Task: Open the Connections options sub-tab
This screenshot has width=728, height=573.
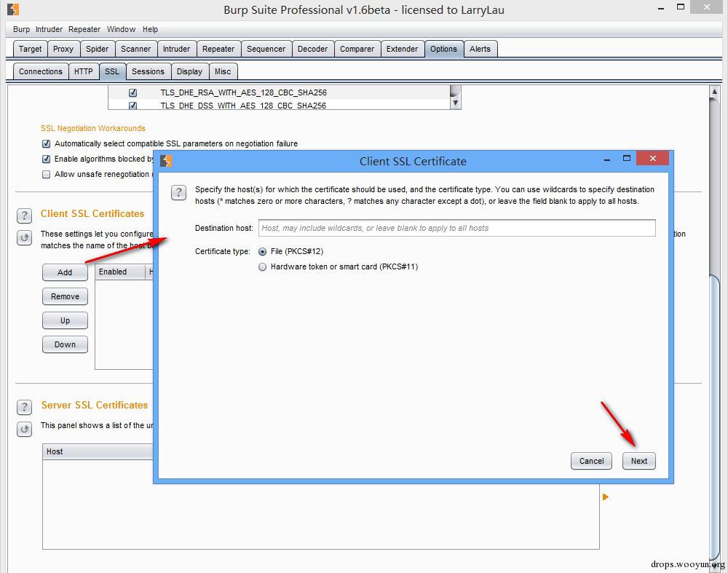Action: pos(41,71)
